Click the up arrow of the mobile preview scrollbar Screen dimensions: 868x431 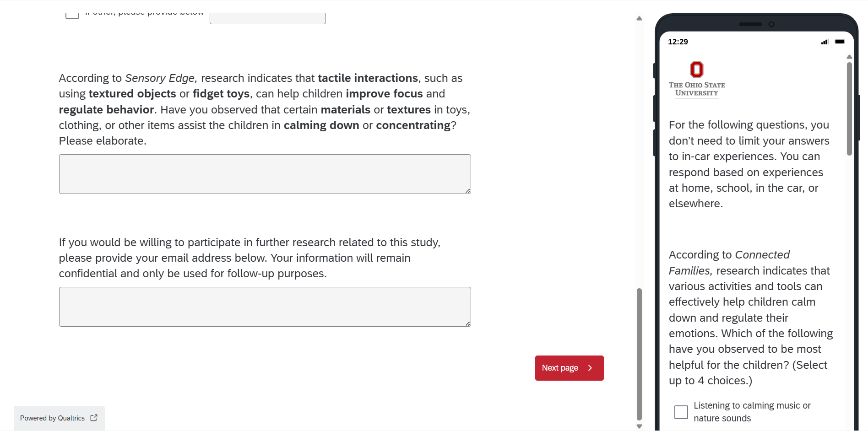click(849, 57)
